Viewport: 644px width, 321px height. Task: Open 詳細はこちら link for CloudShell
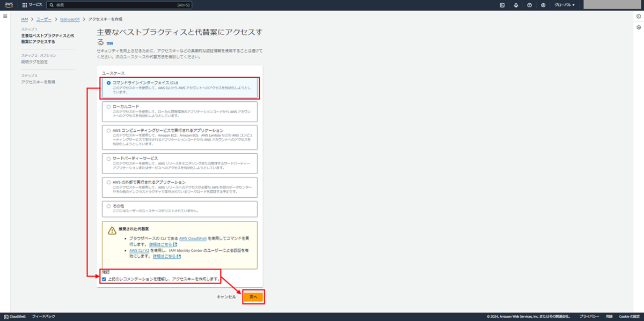click(160, 244)
